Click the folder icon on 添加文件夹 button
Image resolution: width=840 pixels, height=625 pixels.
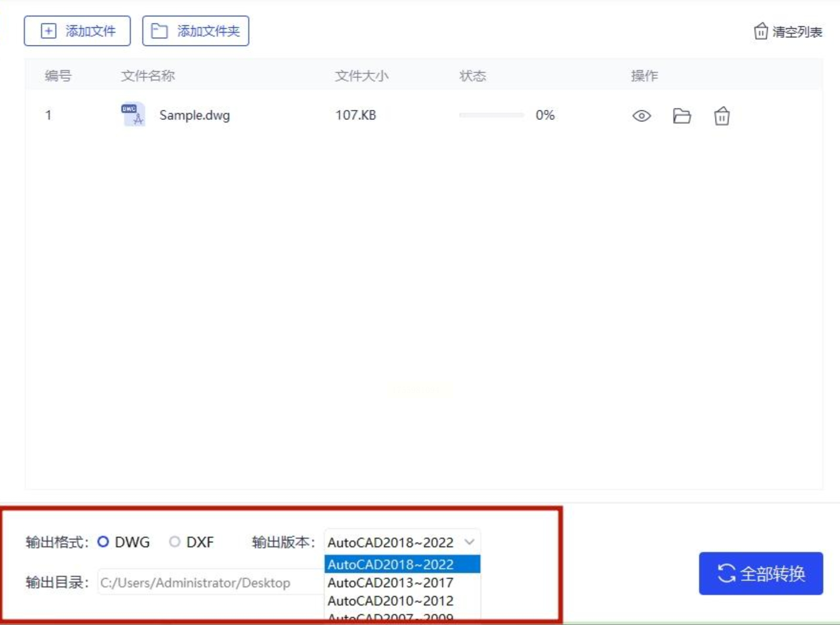159,31
